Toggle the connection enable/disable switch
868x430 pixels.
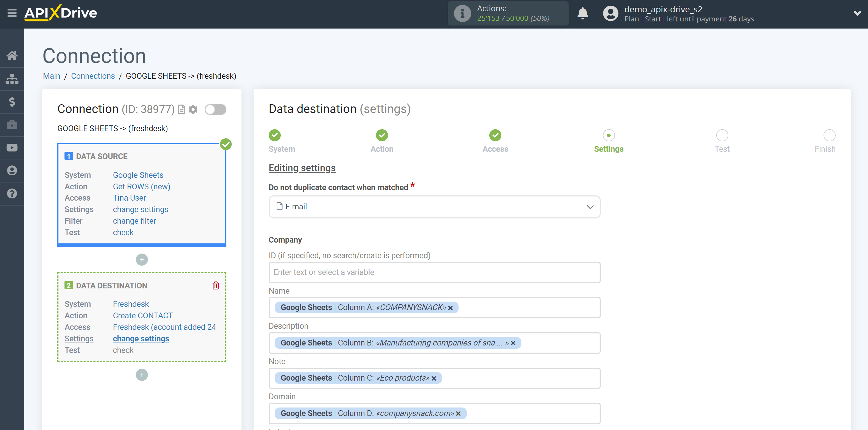click(215, 109)
